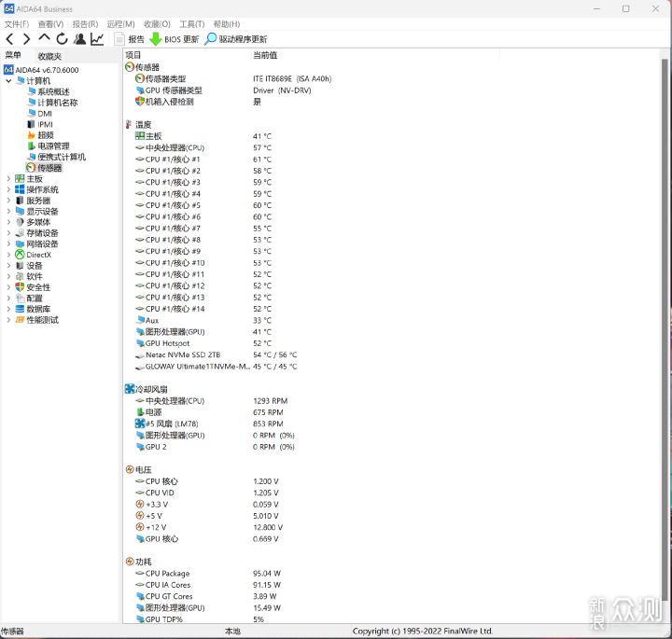
Task: Select the IPMI tree item
Action: [x=40, y=124]
